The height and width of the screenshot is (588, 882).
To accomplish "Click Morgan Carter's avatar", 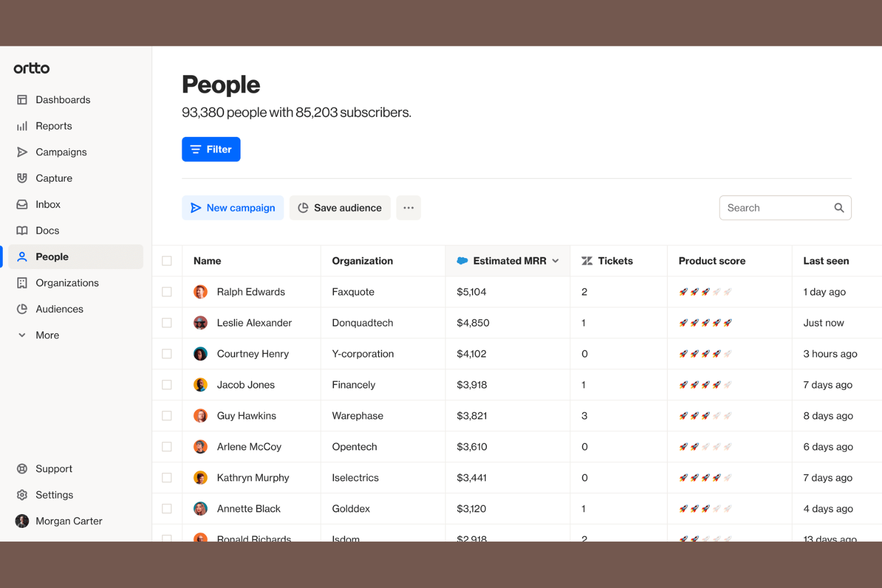I will (22, 521).
